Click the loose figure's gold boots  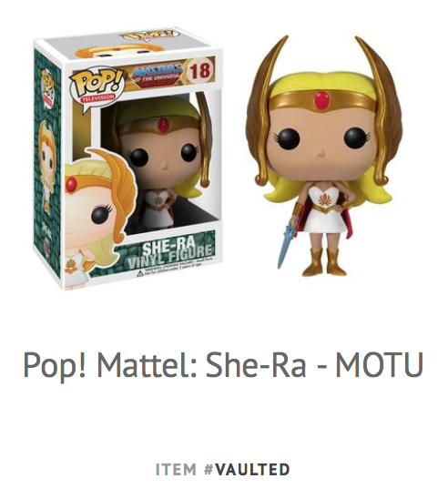tap(324, 261)
